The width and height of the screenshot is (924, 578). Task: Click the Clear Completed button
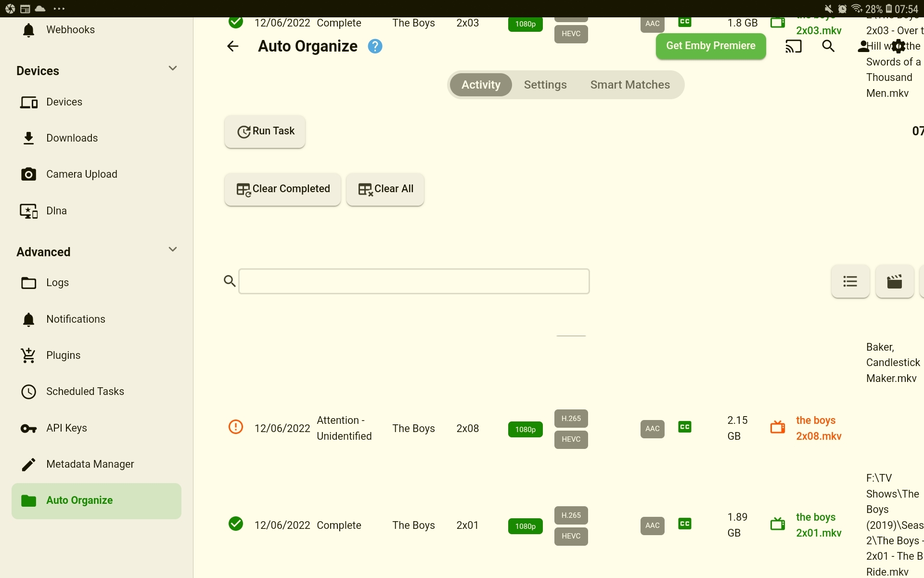coord(282,189)
